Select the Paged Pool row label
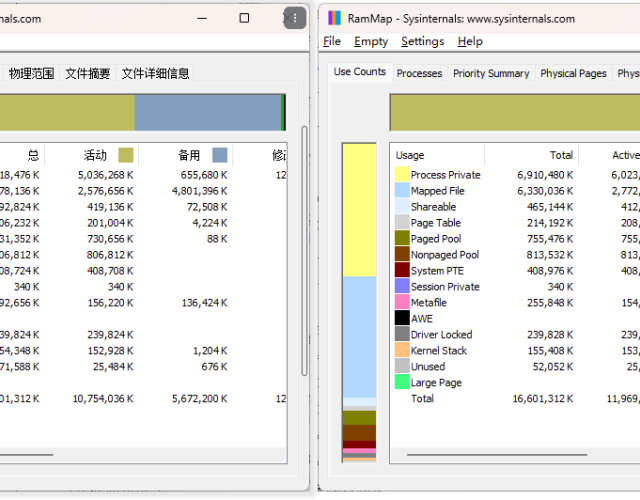Image resolution: width=640 pixels, height=500 pixels. point(436,238)
